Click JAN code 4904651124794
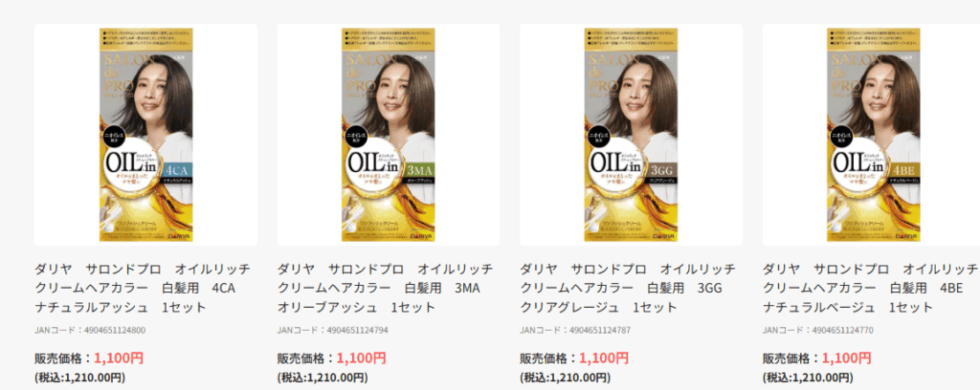The height and width of the screenshot is (390, 980). pyautogui.click(x=332, y=330)
